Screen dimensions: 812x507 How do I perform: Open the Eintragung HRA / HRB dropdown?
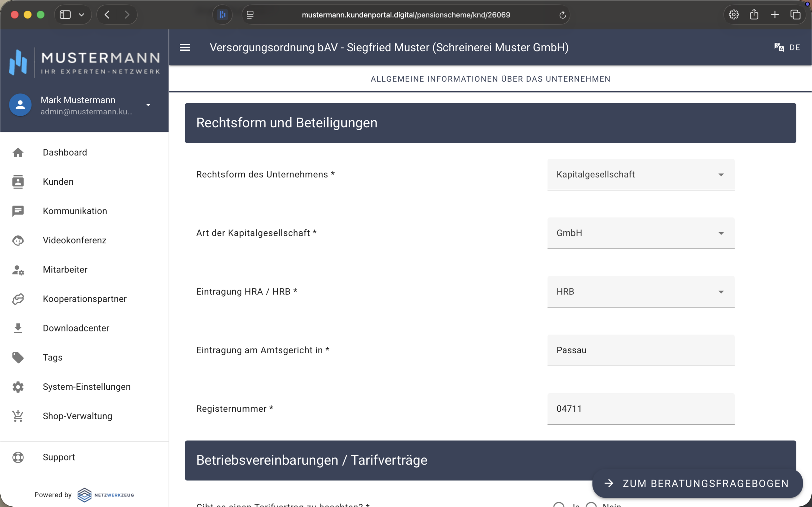[640, 292]
